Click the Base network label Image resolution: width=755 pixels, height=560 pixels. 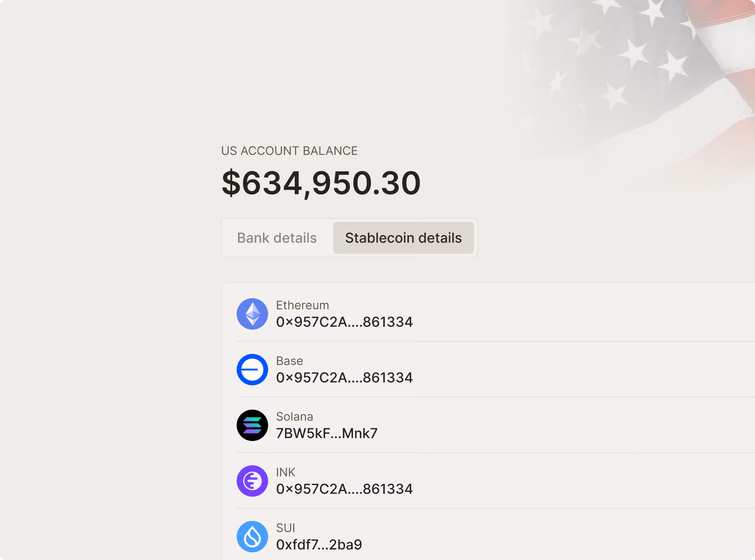tap(289, 361)
